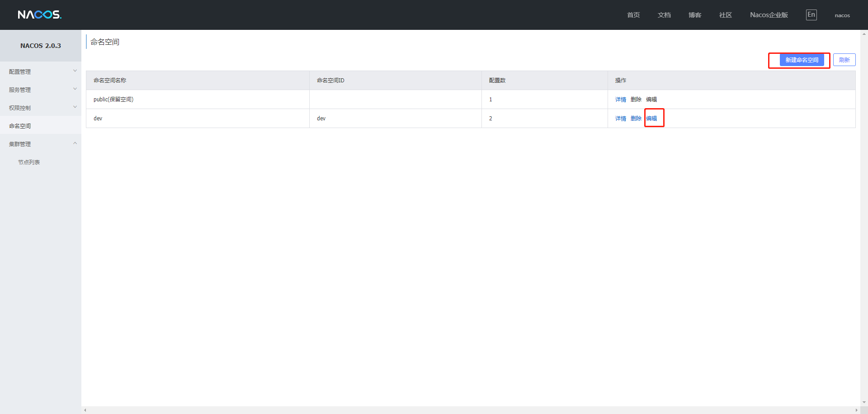
Task: Click 删除 for public namespace
Action: tap(636, 100)
